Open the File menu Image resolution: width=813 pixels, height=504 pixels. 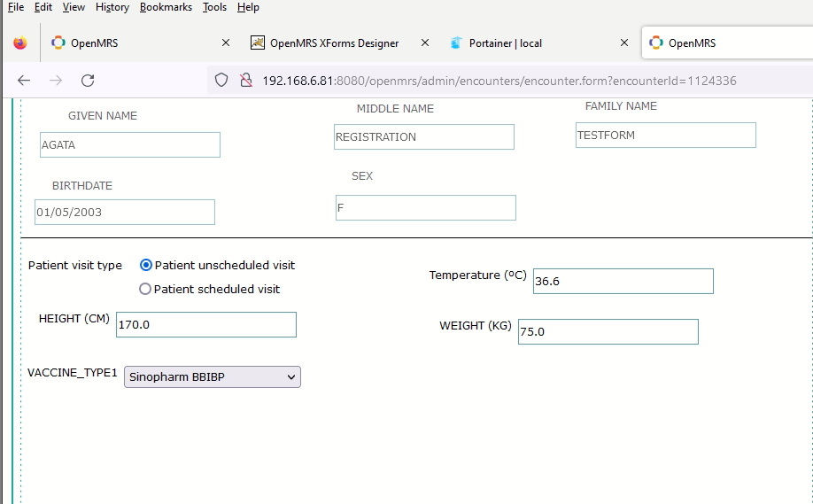point(16,7)
